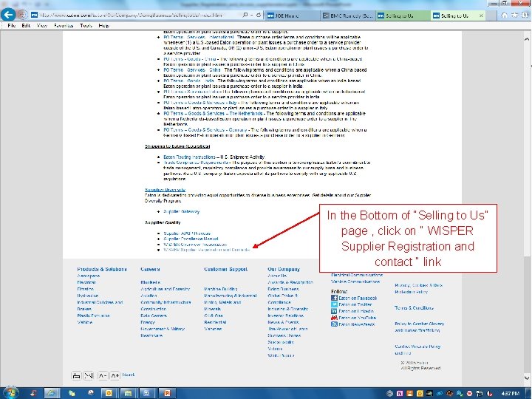
Task: Click the search magnifier icon in address bar
Action: tap(245, 16)
